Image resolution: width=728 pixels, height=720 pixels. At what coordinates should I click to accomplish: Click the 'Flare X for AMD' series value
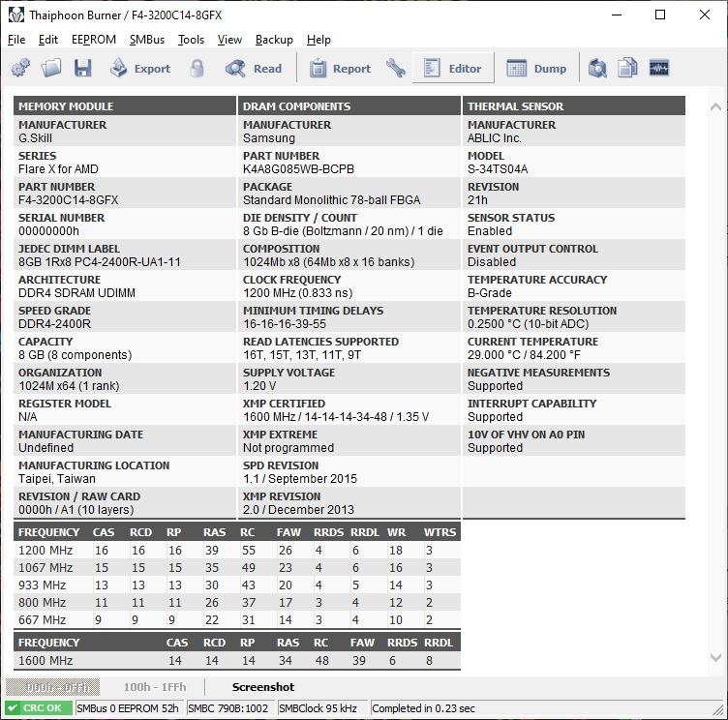(x=58, y=169)
